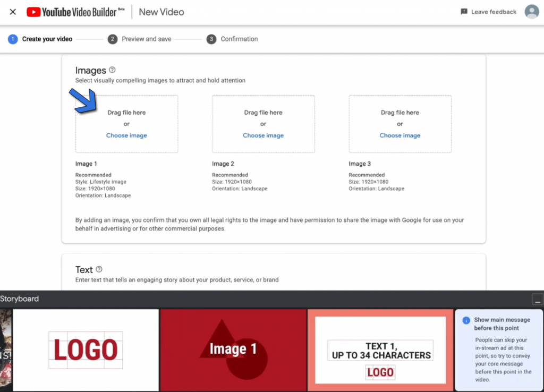The height and width of the screenshot is (392, 544).
Task: Minimize the Storyboard panel
Action: point(538,299)
